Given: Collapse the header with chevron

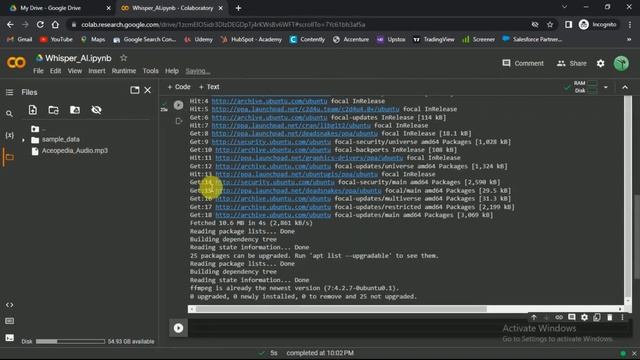Looking at the screenshot, I should tap(625, 87).
